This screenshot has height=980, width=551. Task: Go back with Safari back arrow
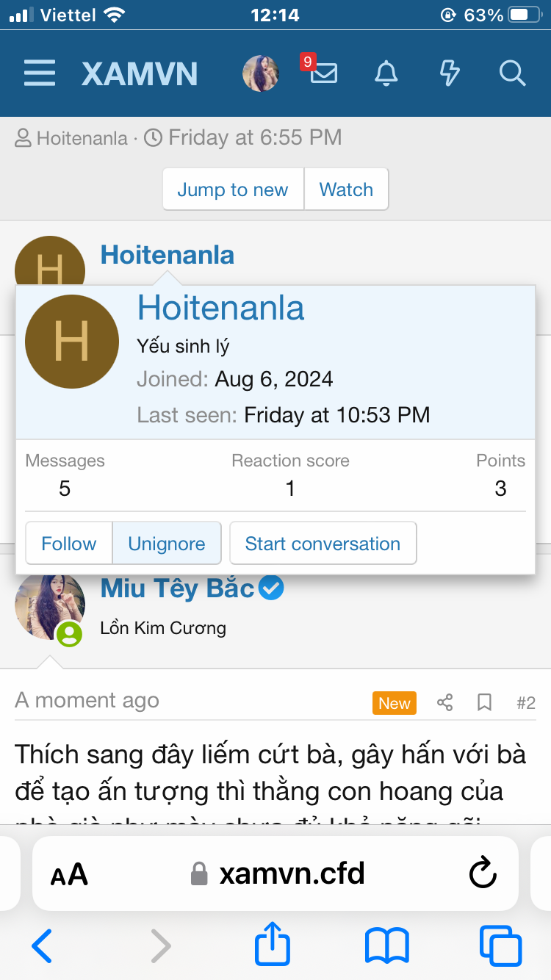click(43, 945)
